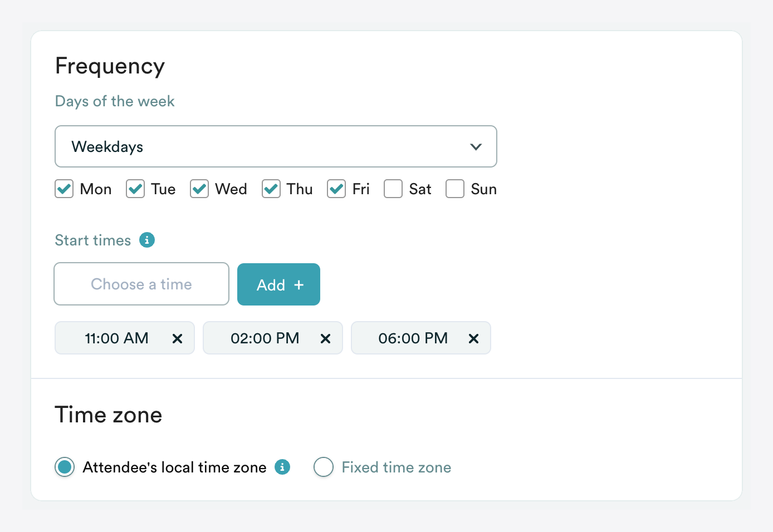Enable the Sat checkbox

[x=393, y=189]
